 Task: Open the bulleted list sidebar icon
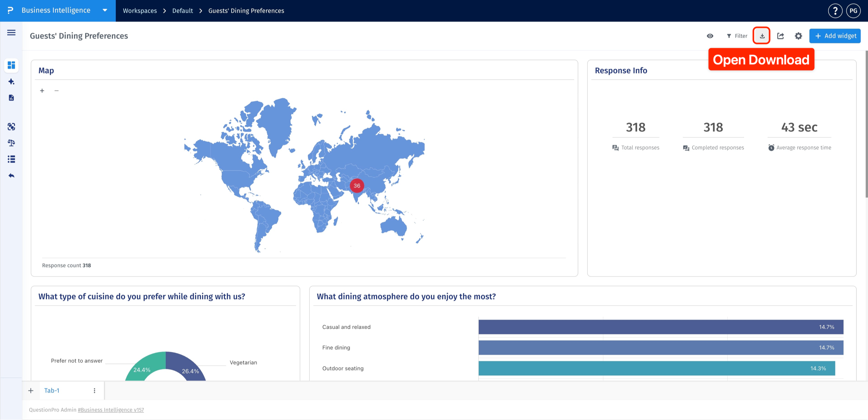[11, 159]
